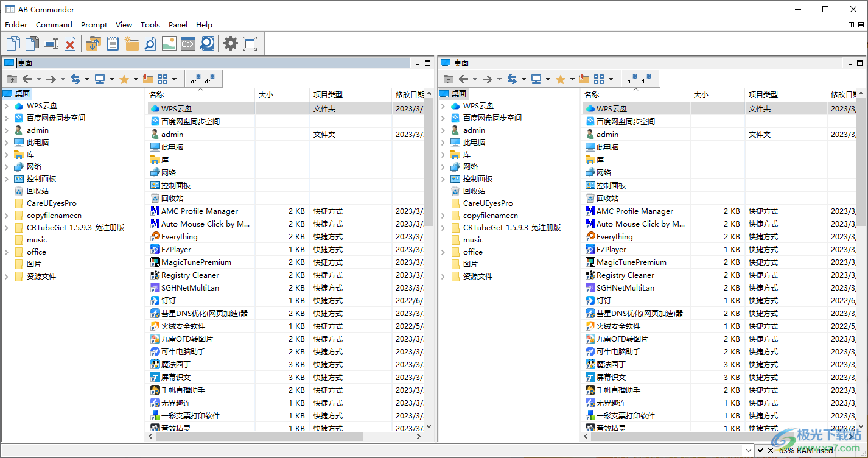
Task: Click bookmarked folder icon in left panel
Action: (x=148, y=79)
